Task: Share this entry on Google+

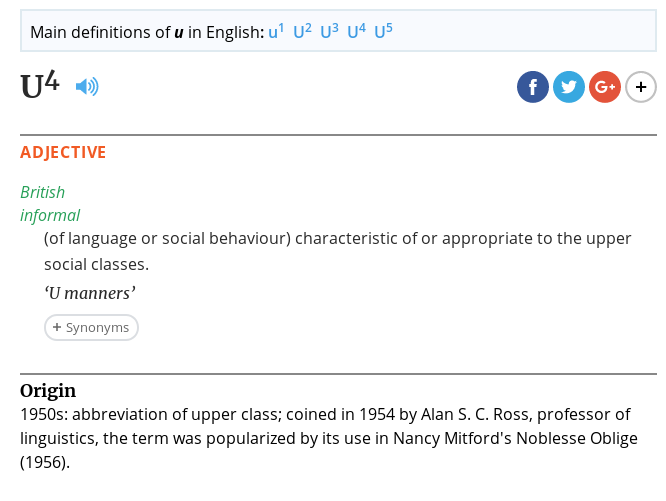Action: click(605, 87)
